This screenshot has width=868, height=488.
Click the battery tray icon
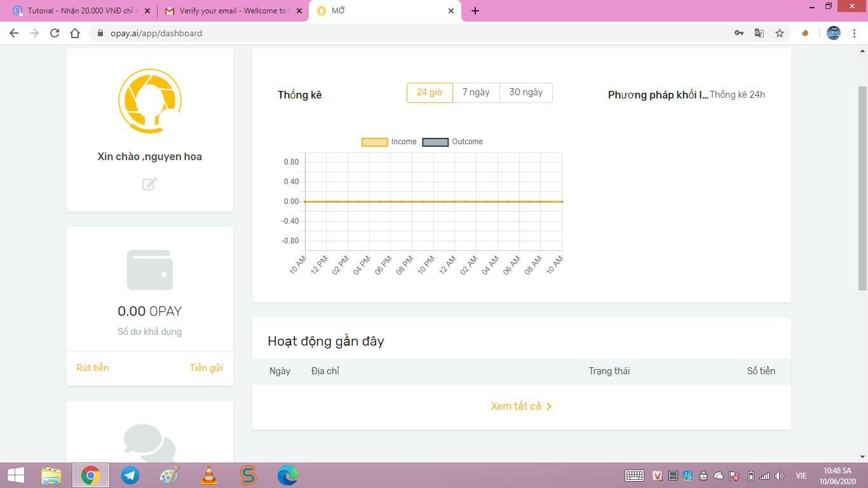[750, 476]
